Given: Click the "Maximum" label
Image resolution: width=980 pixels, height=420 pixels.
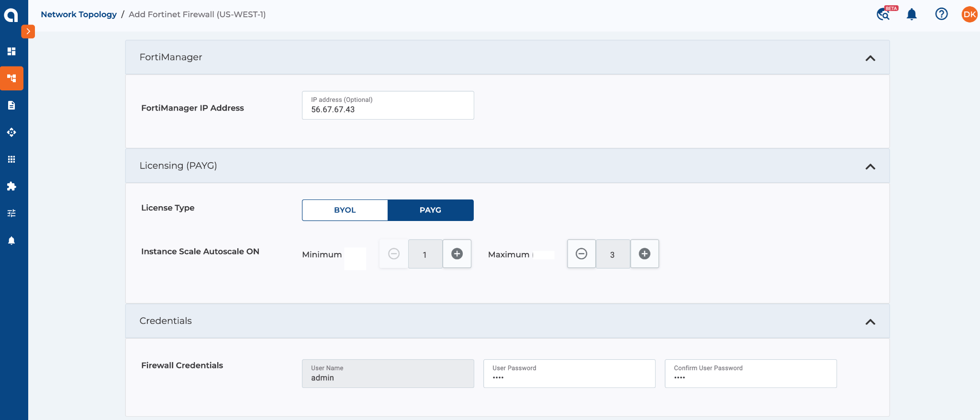Looking at the screenshot, I should click(509, 254).
